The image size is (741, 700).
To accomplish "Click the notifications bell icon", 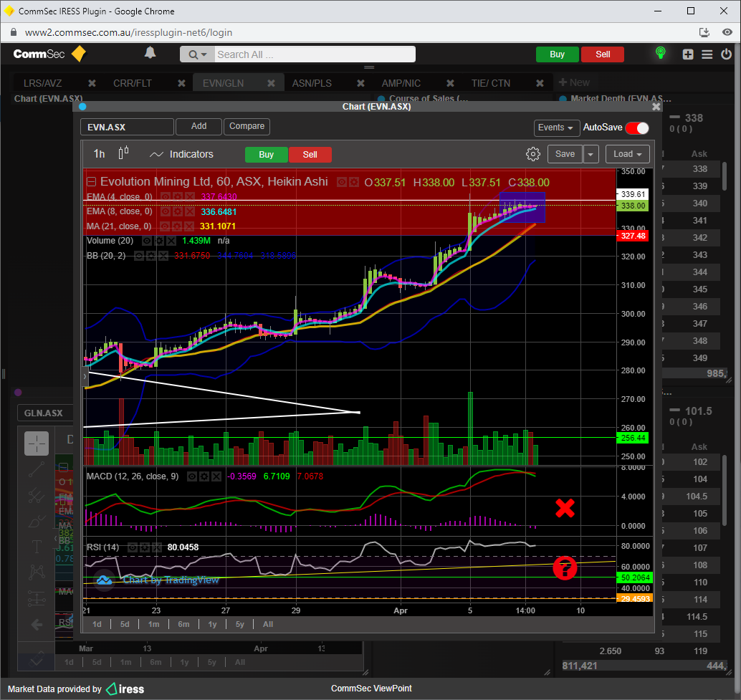I will click(150, 53).
